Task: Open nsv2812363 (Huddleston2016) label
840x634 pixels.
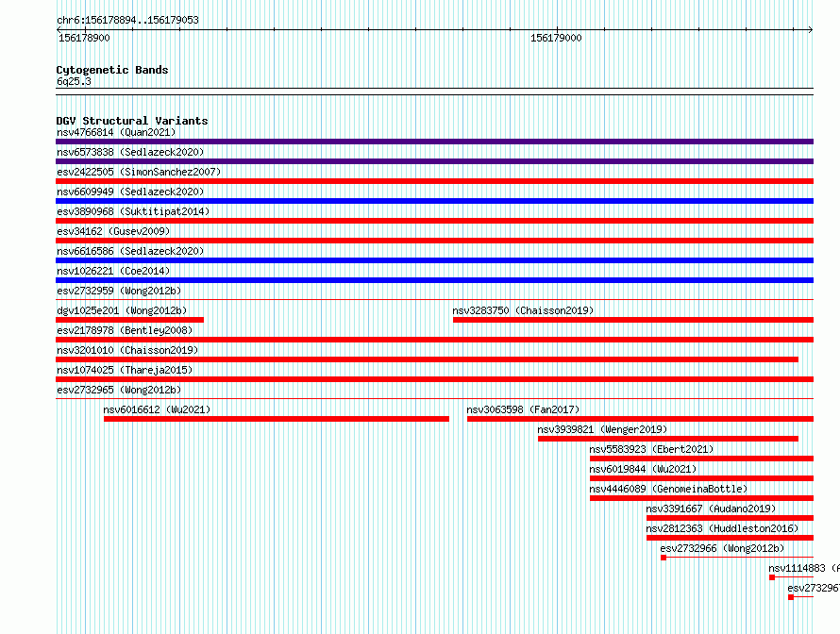Action: (722, 528)
